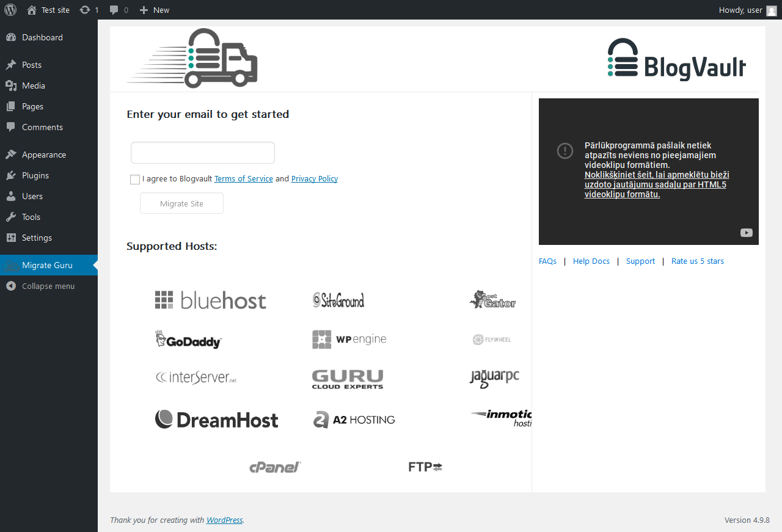Screen dimensions: 782x532
Task: Open the Support link
Action: (640, 261)
